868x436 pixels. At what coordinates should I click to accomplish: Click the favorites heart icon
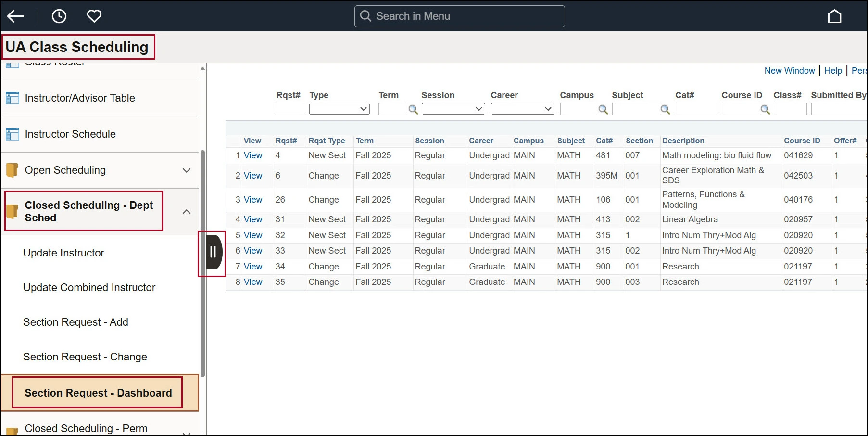point(94,16)
